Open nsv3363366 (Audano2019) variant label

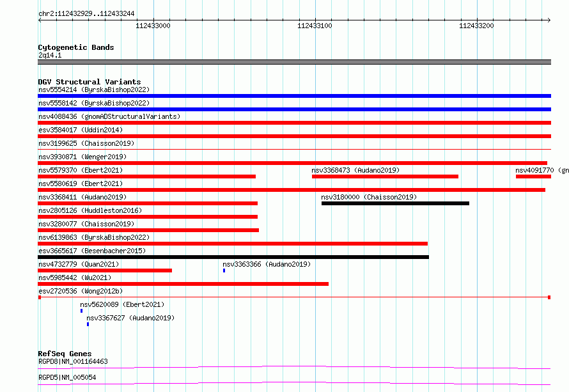(x=267, y=264)
